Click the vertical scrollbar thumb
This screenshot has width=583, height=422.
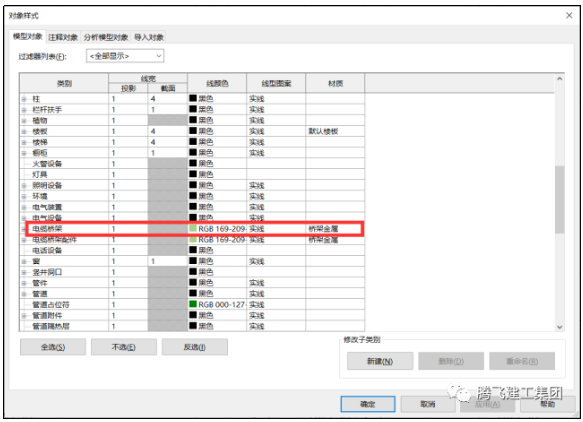(559, 199)
